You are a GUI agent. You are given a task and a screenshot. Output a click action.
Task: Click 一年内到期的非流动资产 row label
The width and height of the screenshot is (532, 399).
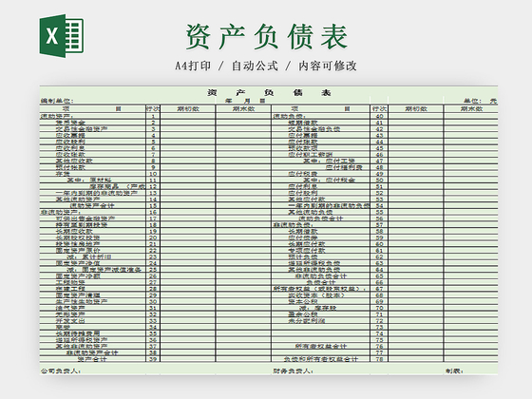[97, 193]
